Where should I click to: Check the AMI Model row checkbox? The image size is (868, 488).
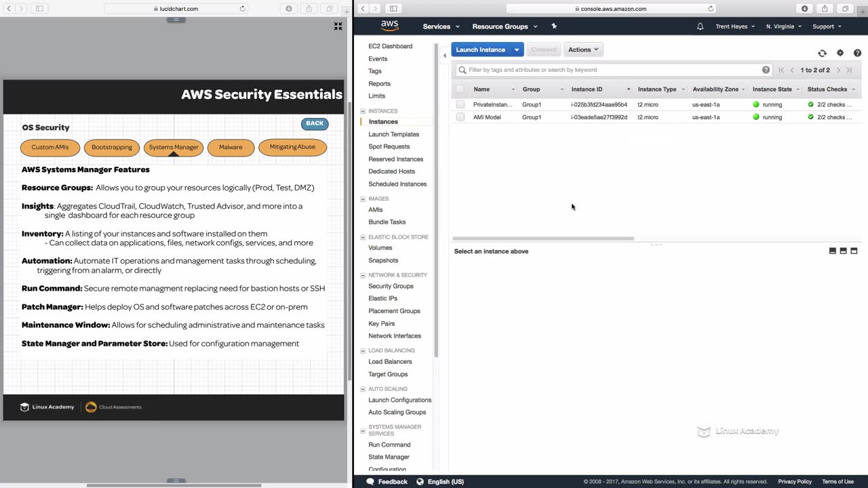click(x=460, y=117)
